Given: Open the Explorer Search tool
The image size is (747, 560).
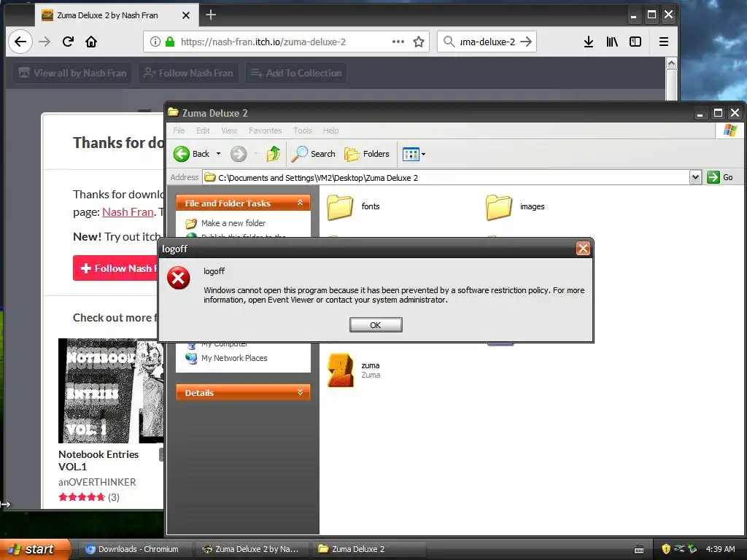Looking at the screenshot, I should click(x=313, y=154).
